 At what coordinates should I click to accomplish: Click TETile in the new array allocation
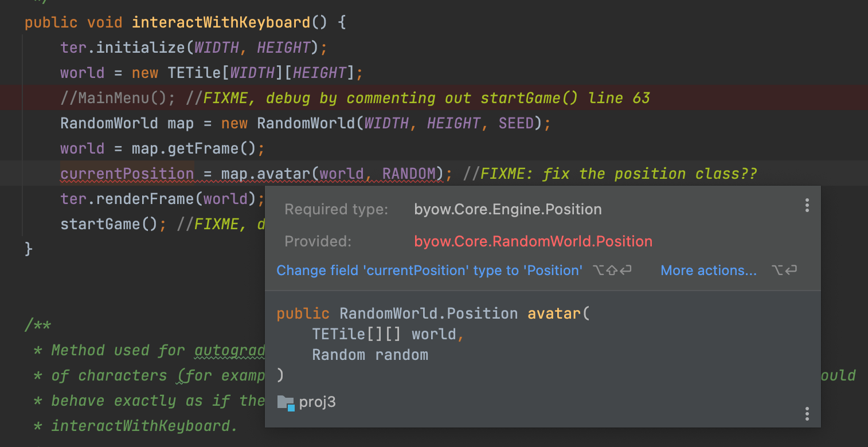[194, 73]
